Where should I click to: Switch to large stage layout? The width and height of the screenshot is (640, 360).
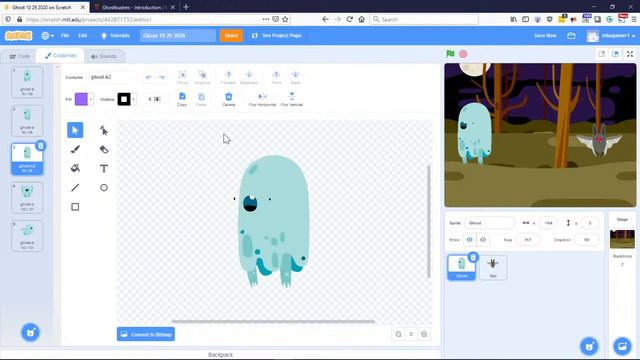tap(616, 54)
